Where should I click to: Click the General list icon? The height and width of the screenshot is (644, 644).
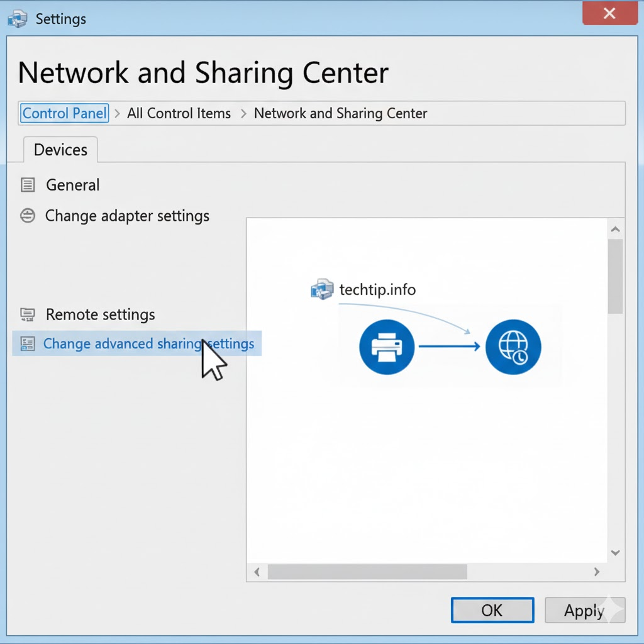click(28, 185)
